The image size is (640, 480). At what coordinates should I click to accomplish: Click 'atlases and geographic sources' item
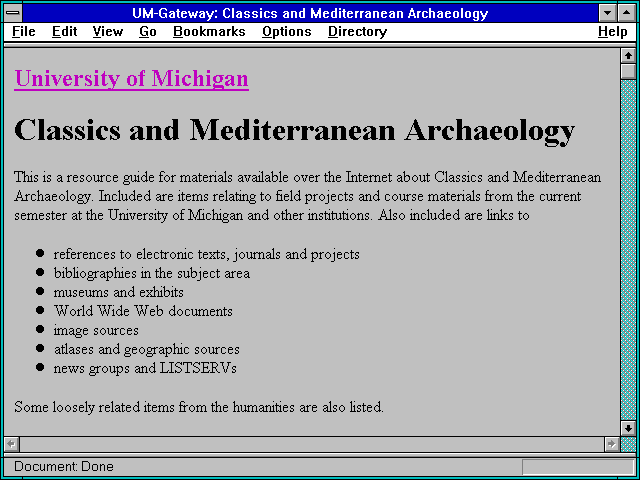[x=146, y=349]
